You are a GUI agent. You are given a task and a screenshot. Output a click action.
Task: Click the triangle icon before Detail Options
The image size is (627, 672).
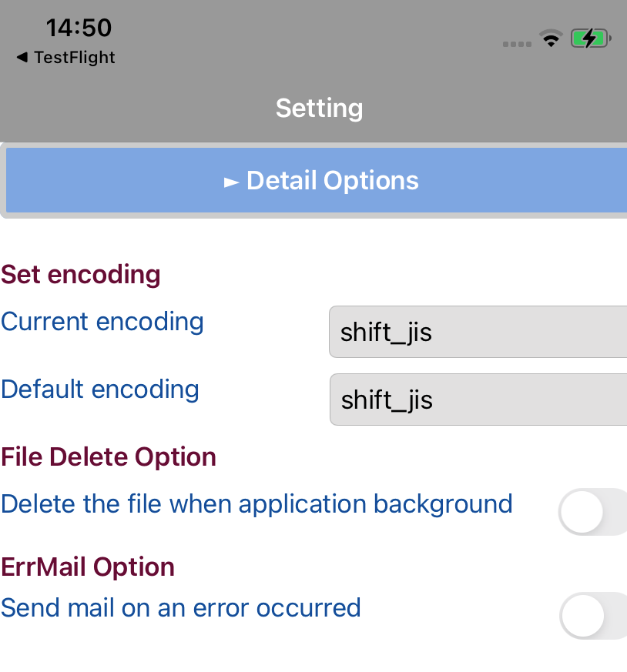tap(231, 182)
